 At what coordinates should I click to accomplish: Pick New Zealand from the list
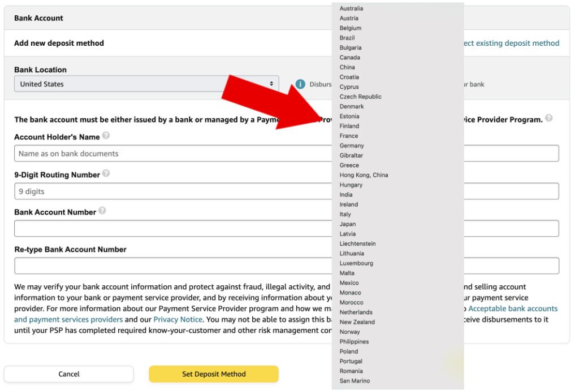(x=357, y=322)
